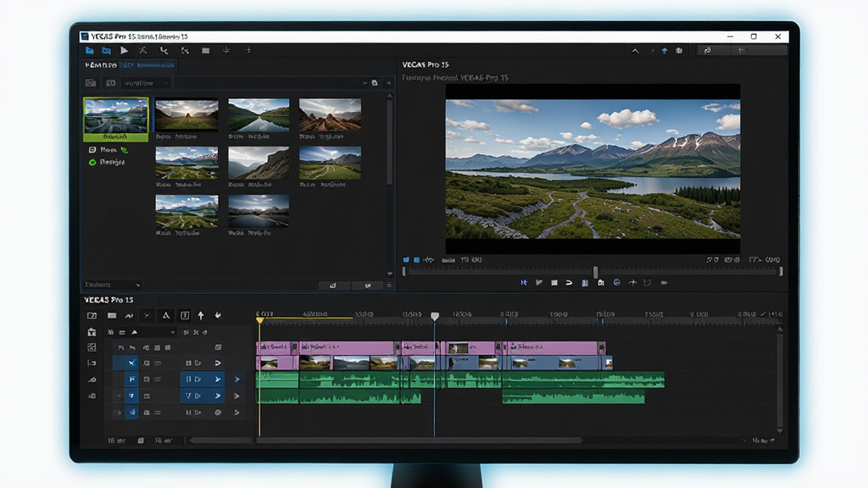The height and width of the screenshot is (488, 868).
Task: Click the second blue folder icon in main toolbar
Action: coord(106,50)
